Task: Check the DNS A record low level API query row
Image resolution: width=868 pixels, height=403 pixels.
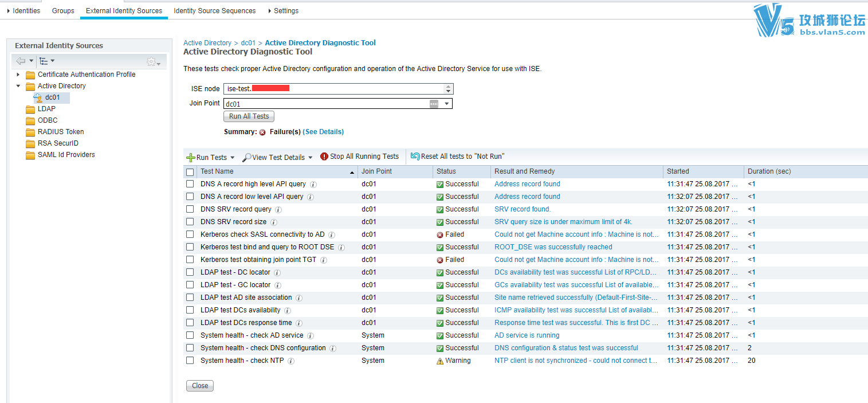Action: 190,197
